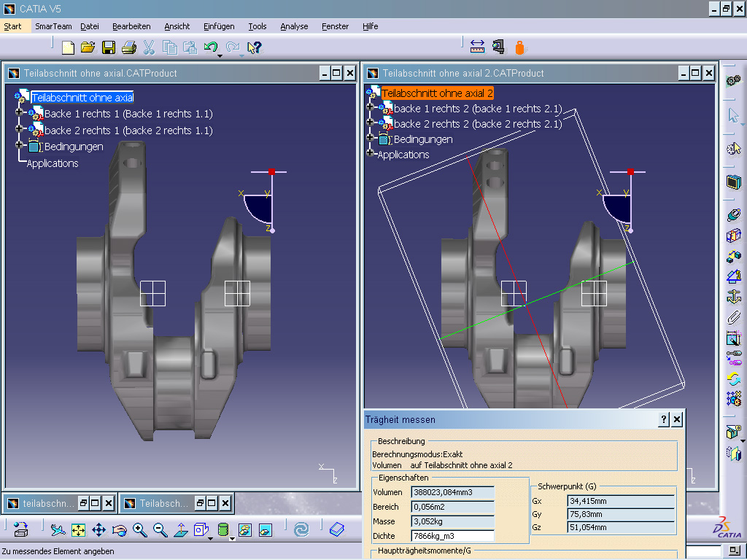Open the Quick view dropdown arrow beside isometric
This screenshot has height=560, width=747.
(210, 539)
